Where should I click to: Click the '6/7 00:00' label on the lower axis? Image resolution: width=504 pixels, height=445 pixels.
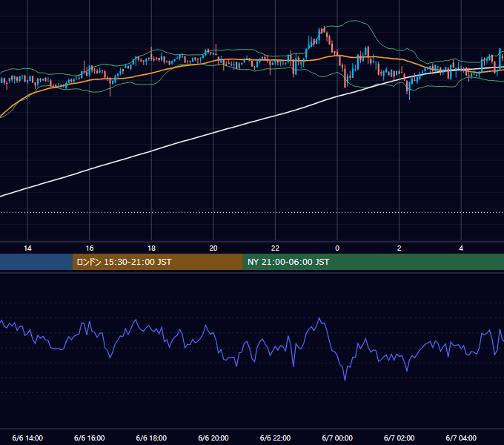coord(337,438)
